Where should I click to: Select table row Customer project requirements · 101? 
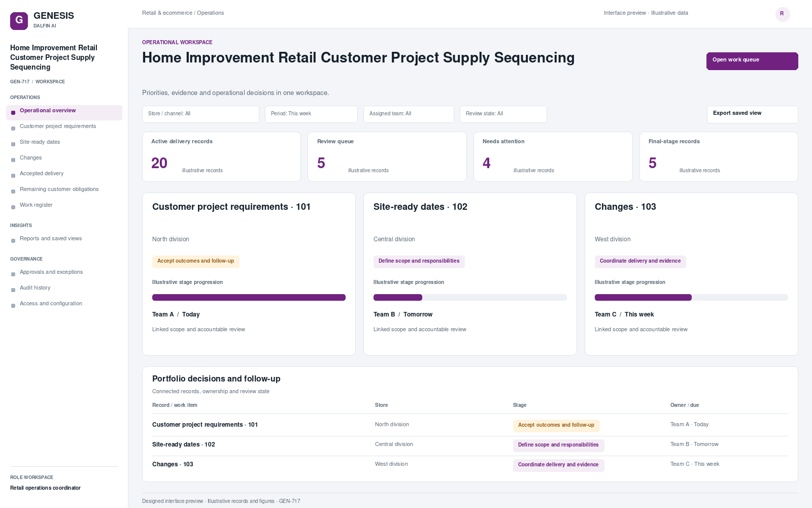coord(470,425)
